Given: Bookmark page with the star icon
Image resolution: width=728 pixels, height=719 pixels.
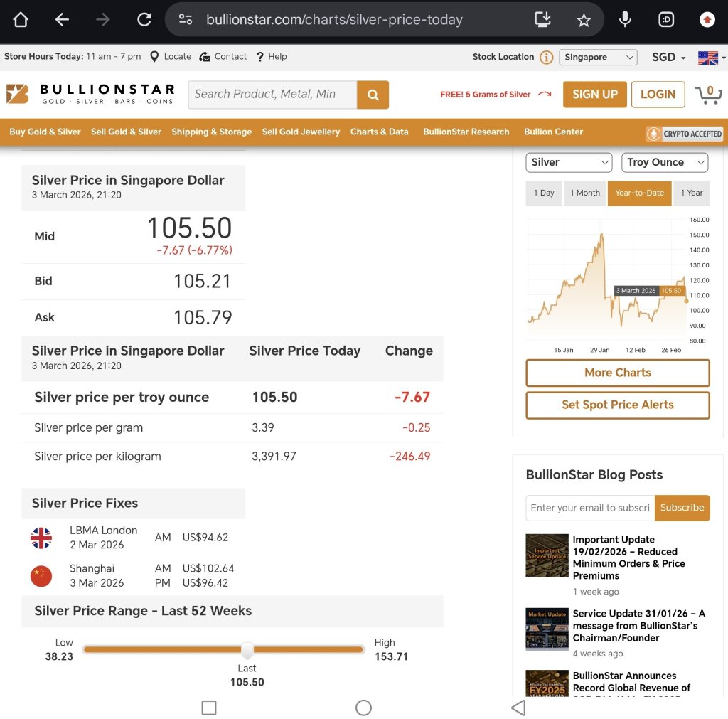Looking at the screenshot, I should (584, 20).
